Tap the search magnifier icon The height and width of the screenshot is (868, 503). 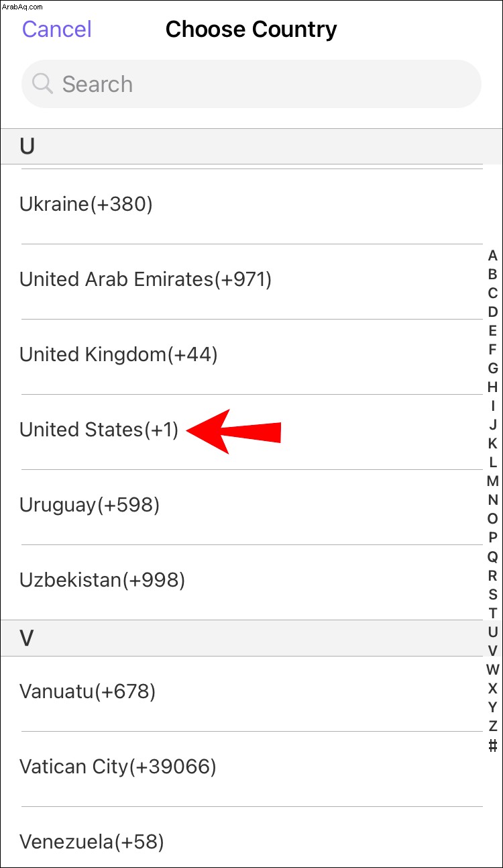pyautogui.click(x=42, y=84)
